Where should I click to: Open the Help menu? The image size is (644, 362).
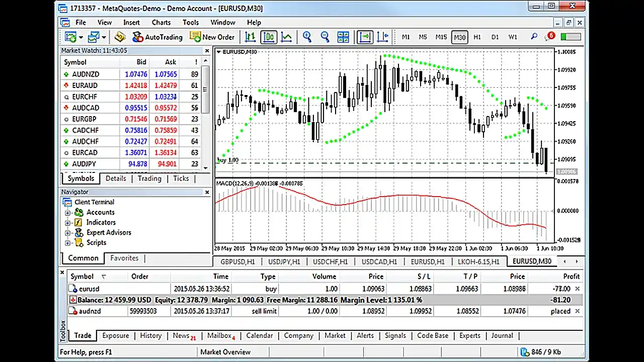click(254, 23)
